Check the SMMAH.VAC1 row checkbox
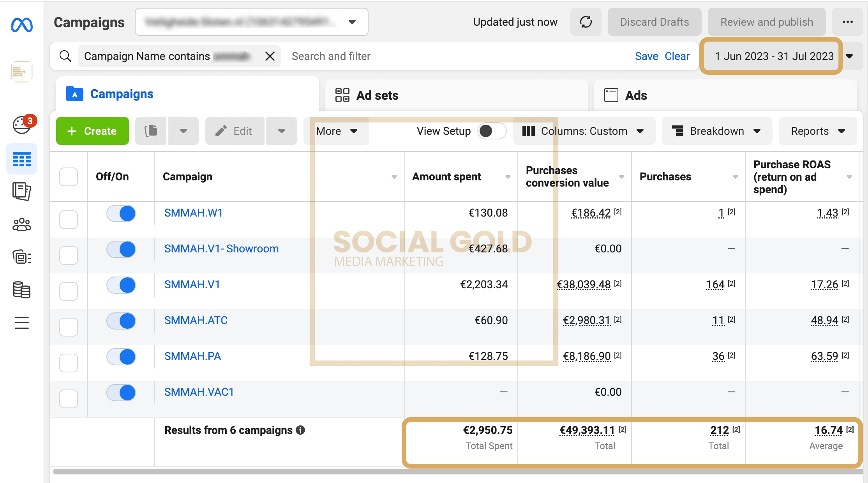This screenshot has width=868, height=483. [x=69, y=398]
